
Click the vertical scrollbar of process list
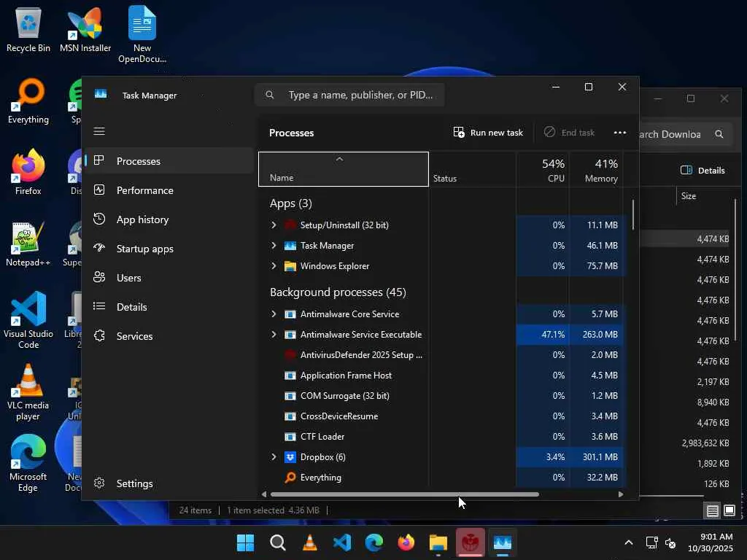pyautogui.click(x=633, y=214)
